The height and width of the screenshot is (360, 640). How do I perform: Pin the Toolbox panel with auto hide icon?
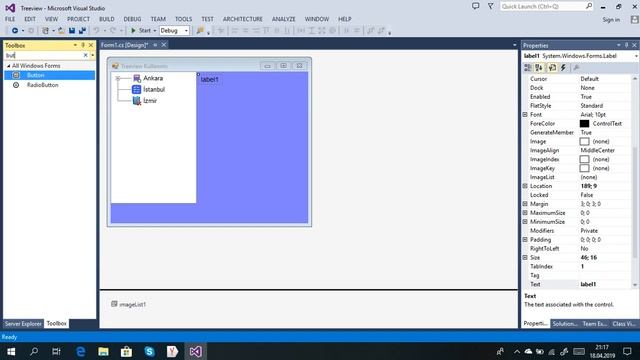[x=83, y=45]
